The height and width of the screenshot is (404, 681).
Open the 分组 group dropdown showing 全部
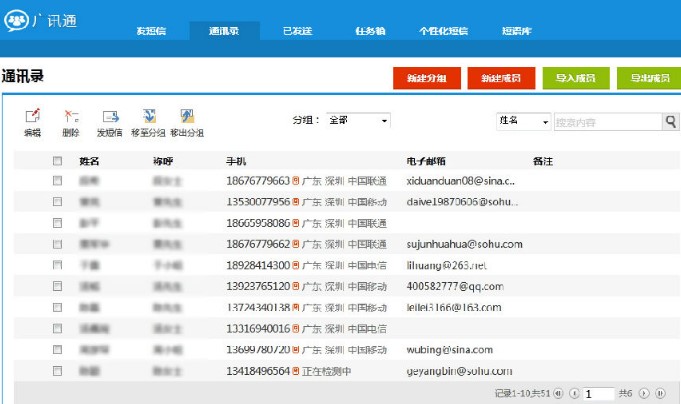358,120
